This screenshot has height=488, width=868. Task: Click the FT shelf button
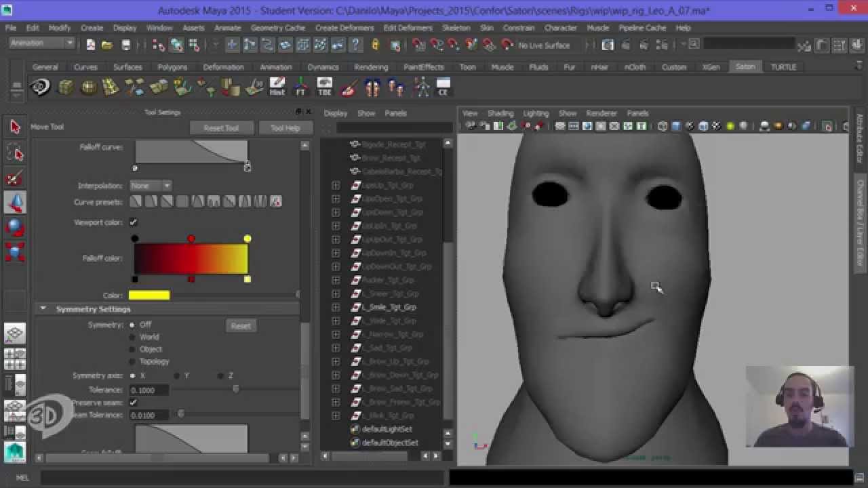[300, 87]
